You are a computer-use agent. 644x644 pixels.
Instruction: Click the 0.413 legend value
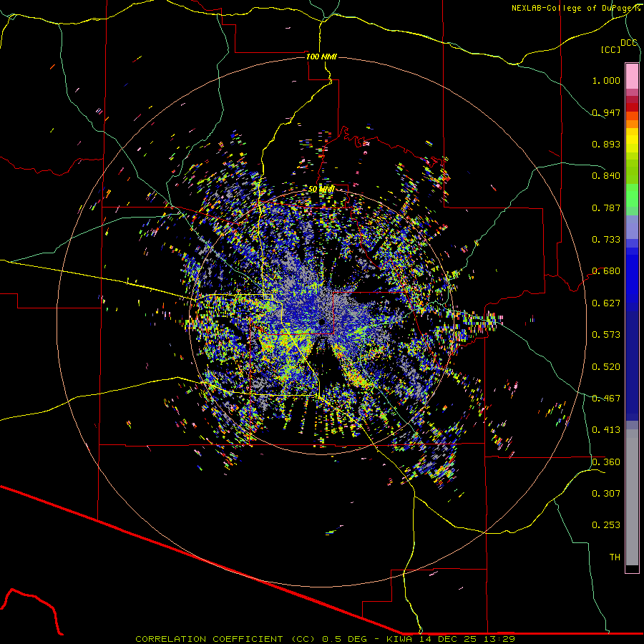(606, 430)
